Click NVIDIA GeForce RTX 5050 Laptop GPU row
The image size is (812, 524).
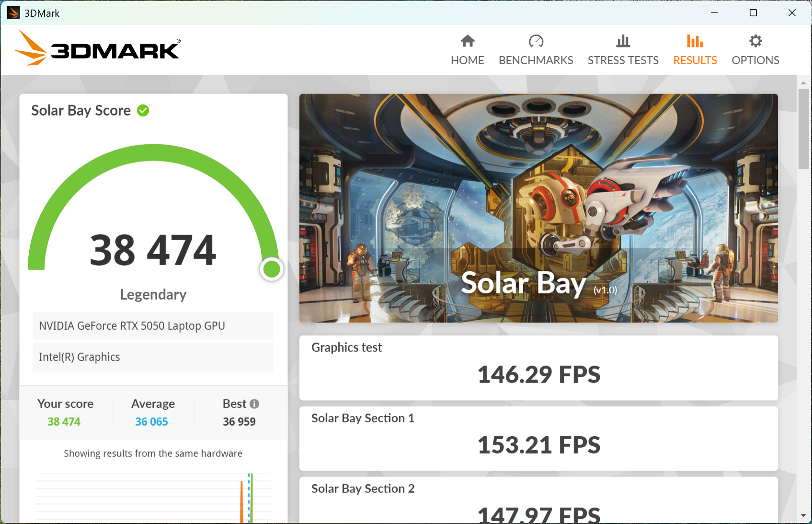tap(153, 326)
